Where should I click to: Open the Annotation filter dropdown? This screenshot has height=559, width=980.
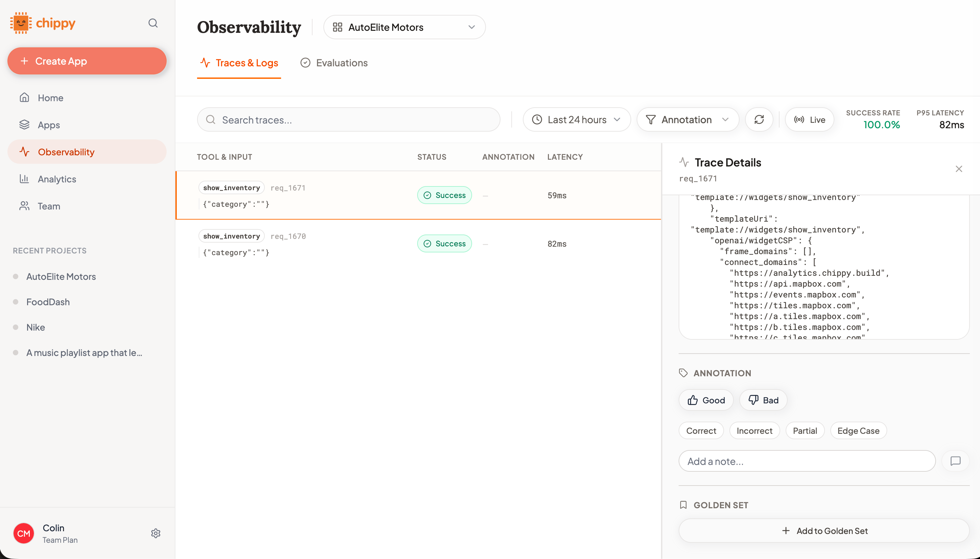(687, 120)
